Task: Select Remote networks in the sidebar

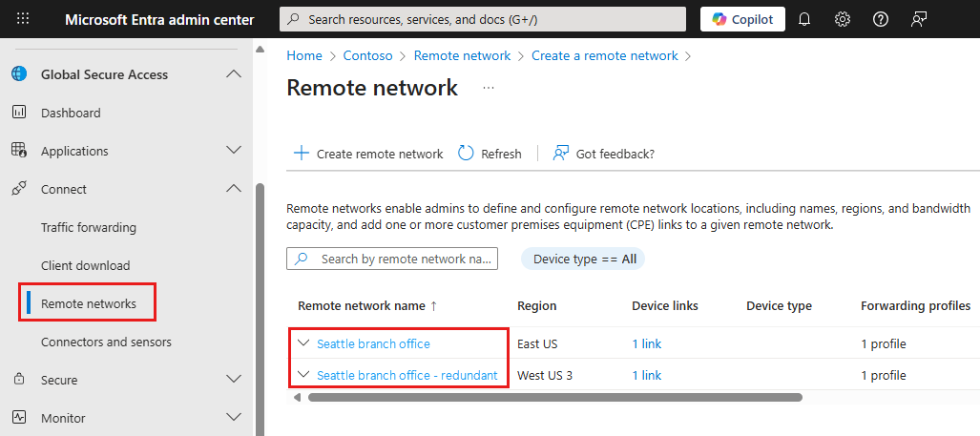Action: point(89,303)
